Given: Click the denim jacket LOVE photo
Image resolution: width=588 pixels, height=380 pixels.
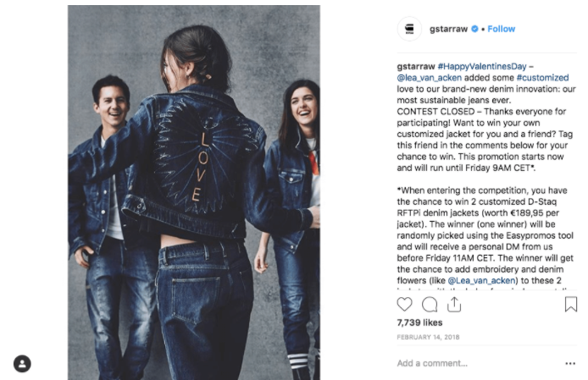Looking at the screenshot, I should click(x=194, y=192).
